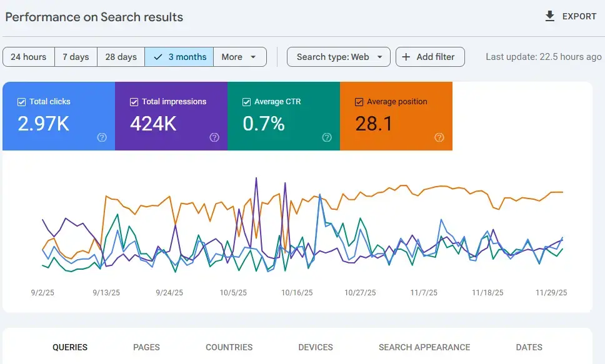Click the Total impressions question mark icon

214,138
